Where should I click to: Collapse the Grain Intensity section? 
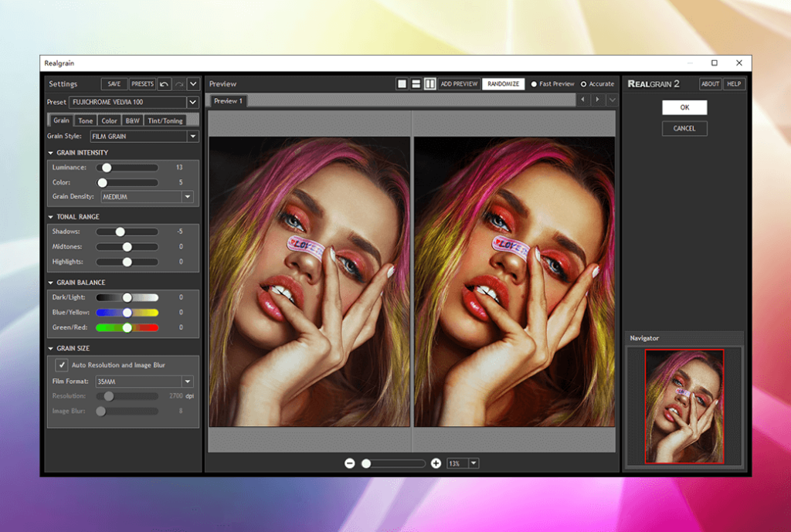(x=50, y=153)
